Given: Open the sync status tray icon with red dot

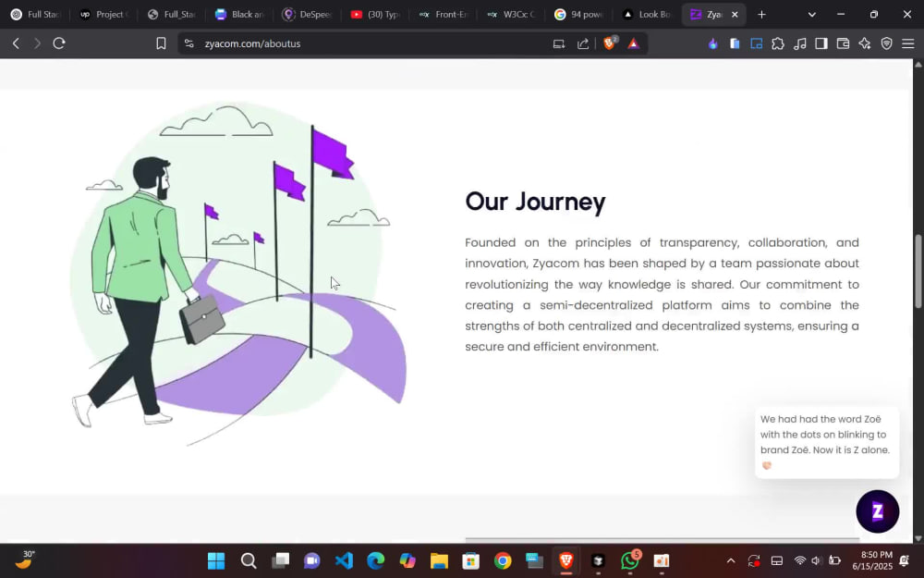Looking at the screenshot, I should (x=754, y=561).
